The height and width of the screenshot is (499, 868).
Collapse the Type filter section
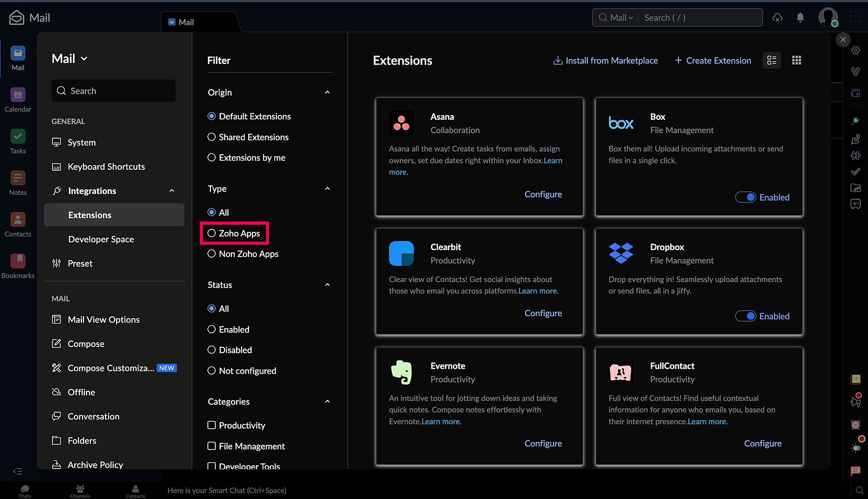click(x=327, y=189)
